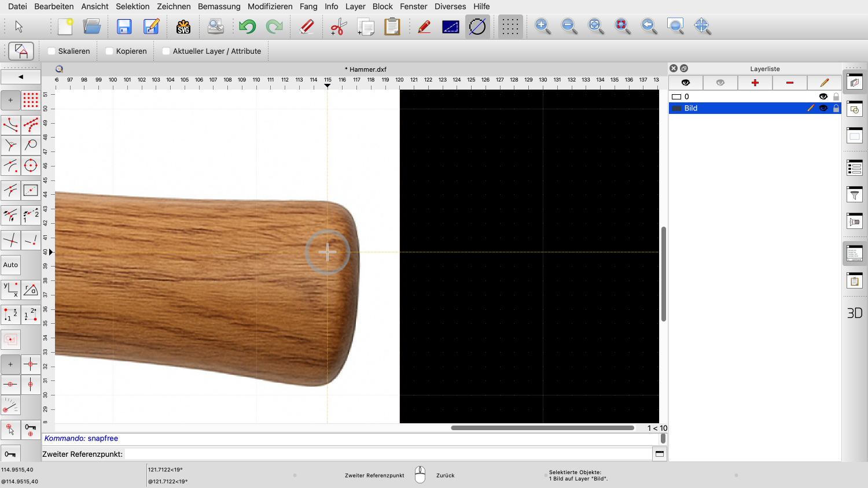
Task: Click the scissors Cut icon
Action: pos(338,27)
